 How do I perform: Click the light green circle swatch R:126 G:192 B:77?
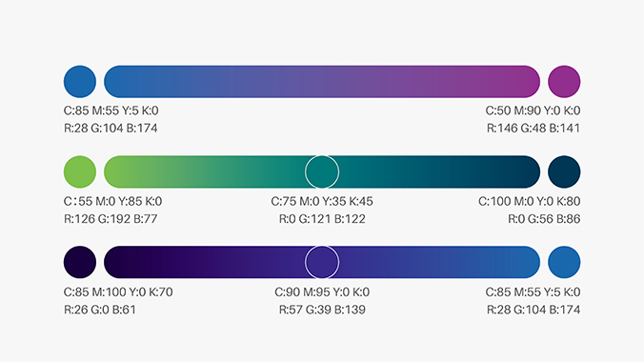point(80,171)
